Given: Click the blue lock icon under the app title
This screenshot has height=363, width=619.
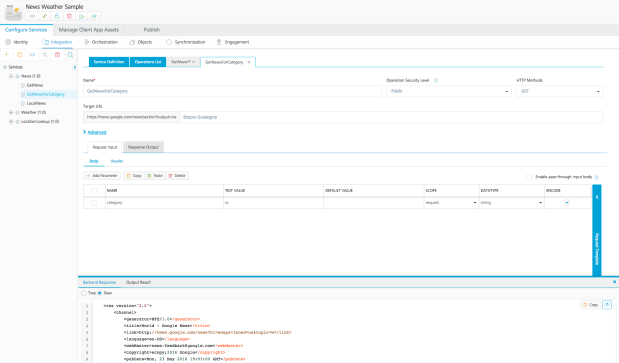Looking at the screenshot, I should click(x=57, y=16).
